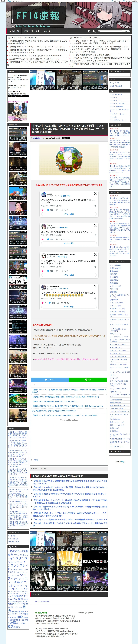Click Xでもっと読む on umgy9960's tweet
The height and width of the screenshot is (644, 138).
point(69,307)
